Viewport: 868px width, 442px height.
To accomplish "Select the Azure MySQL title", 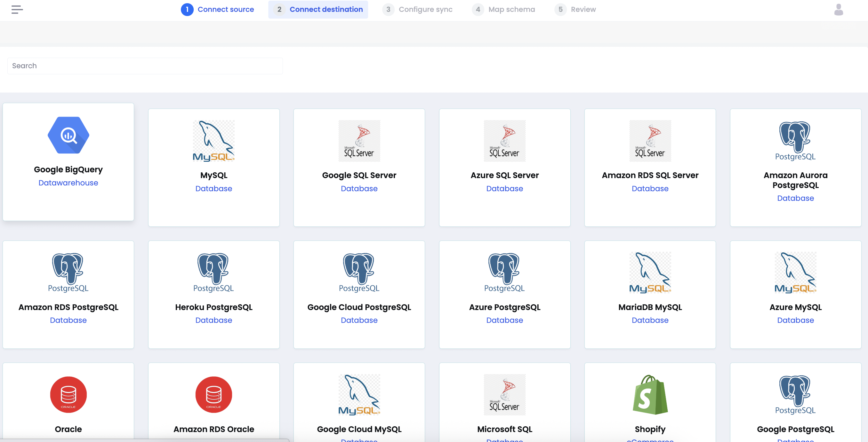I will [x=795, y=307].
